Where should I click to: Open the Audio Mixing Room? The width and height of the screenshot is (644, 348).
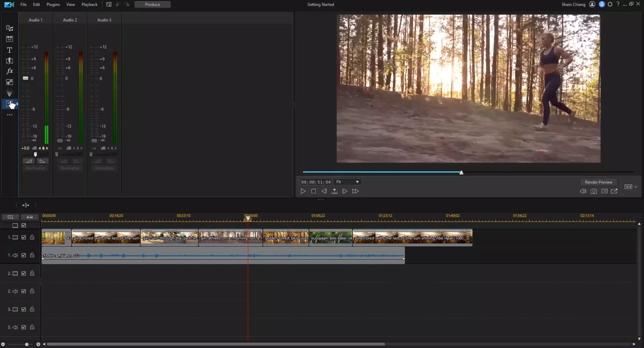click(9, 104)
